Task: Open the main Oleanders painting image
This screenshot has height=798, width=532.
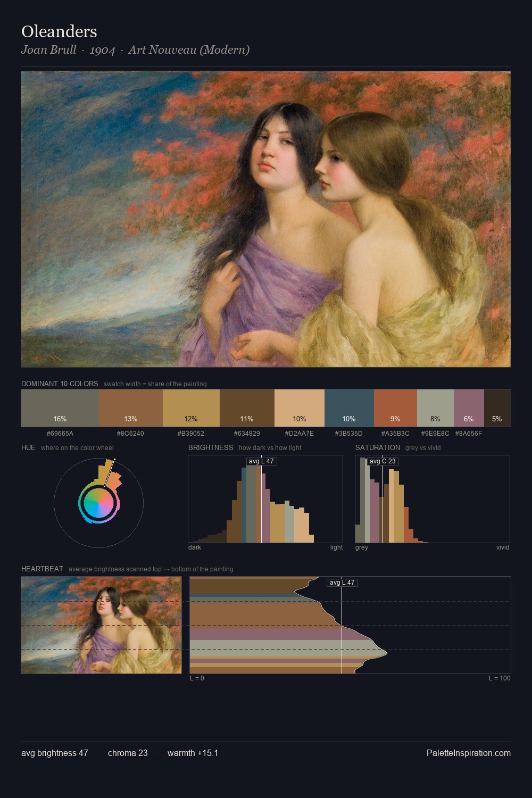Action: [x=266, y=219]
